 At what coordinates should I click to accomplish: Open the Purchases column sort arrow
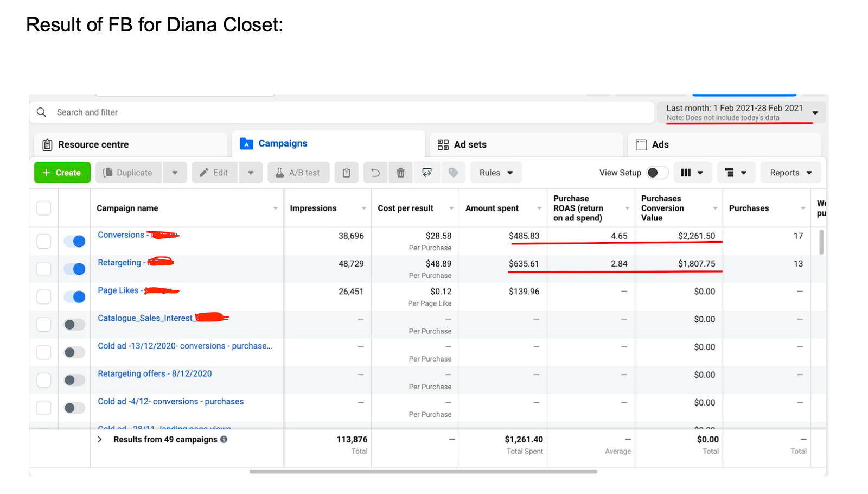(803, 208)
